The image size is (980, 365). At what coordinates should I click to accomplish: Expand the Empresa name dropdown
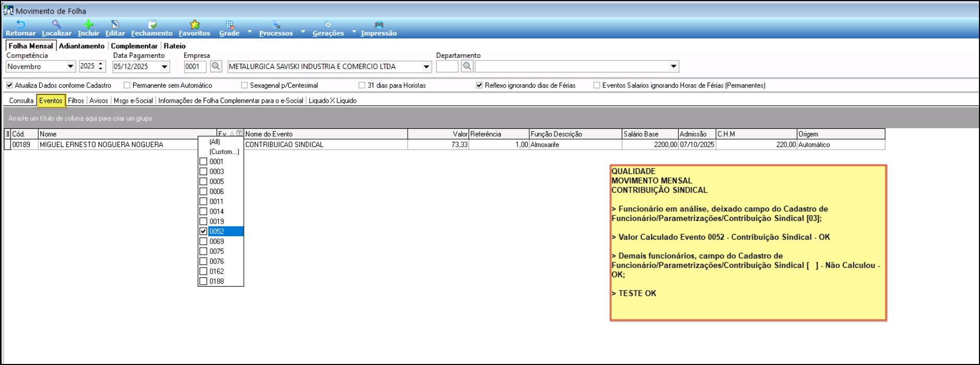(427, 66)
